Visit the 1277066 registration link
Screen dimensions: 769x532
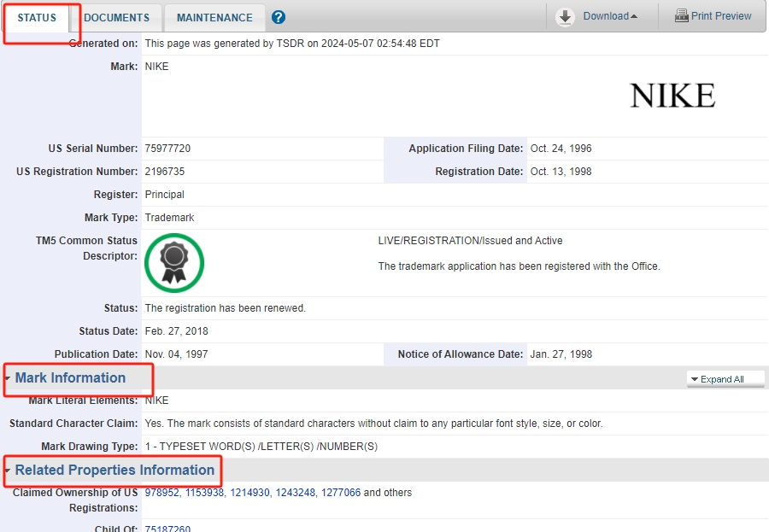pyautogui.click(x=340, y=493)
